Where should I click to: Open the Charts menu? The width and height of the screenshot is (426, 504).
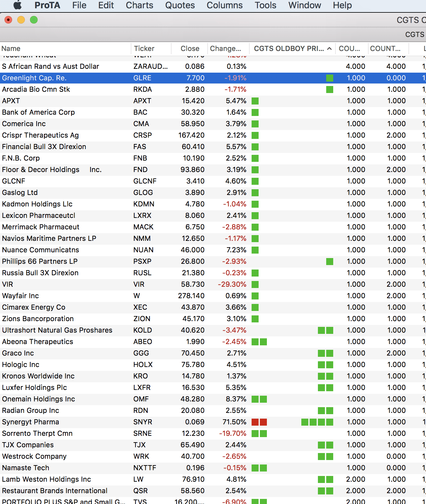click(139, 5)
